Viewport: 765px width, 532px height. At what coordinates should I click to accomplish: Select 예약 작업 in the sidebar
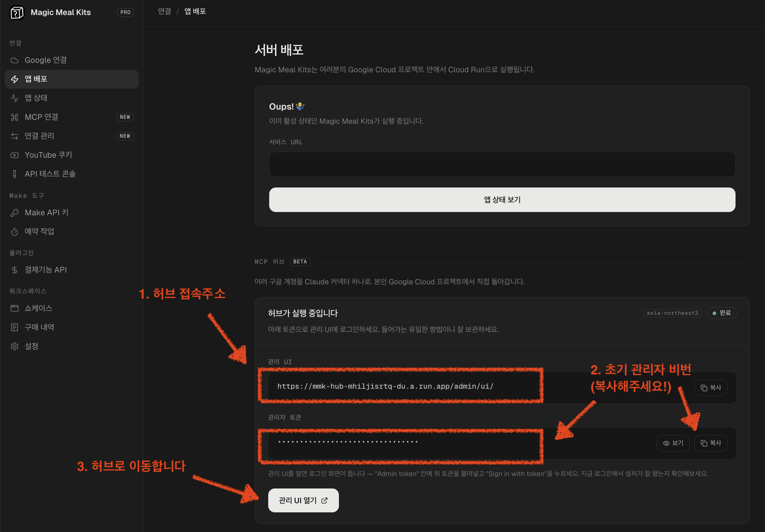pos(72,232)
